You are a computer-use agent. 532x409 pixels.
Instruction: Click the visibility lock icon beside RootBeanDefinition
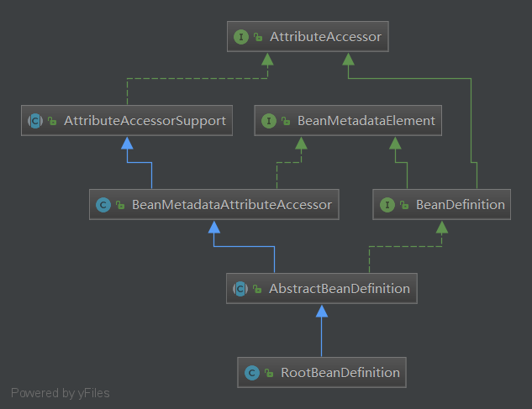coord(268,373)
